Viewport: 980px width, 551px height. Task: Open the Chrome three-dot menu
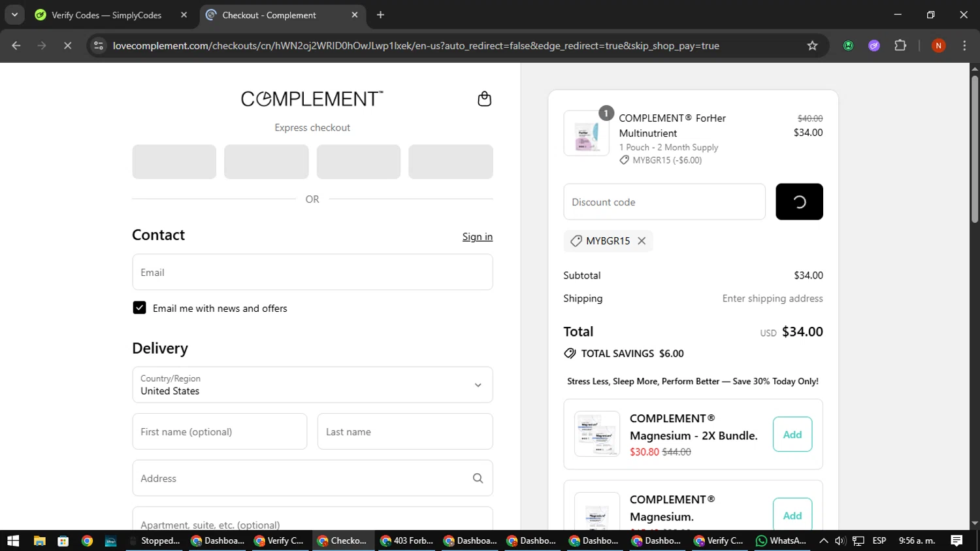pyautogui.click(x=964, y=46)
